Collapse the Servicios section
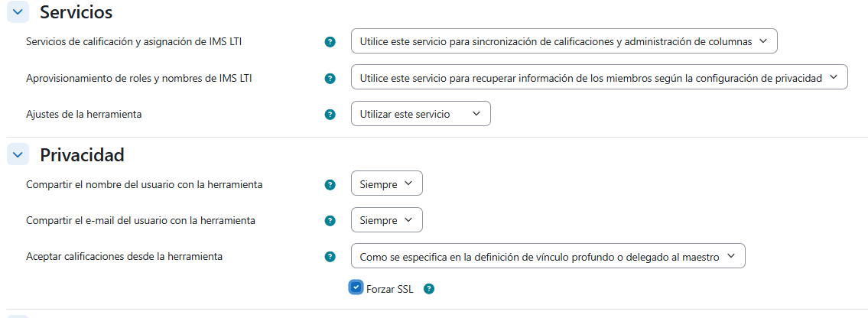The image size is (868, 318). point(18,12)
